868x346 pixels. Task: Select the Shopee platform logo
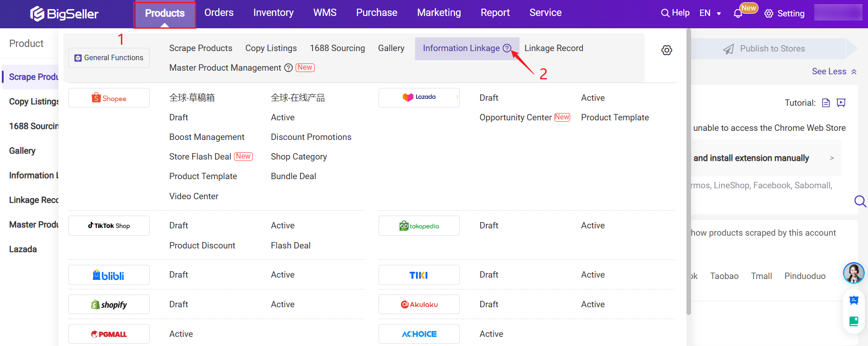[109, 98]
